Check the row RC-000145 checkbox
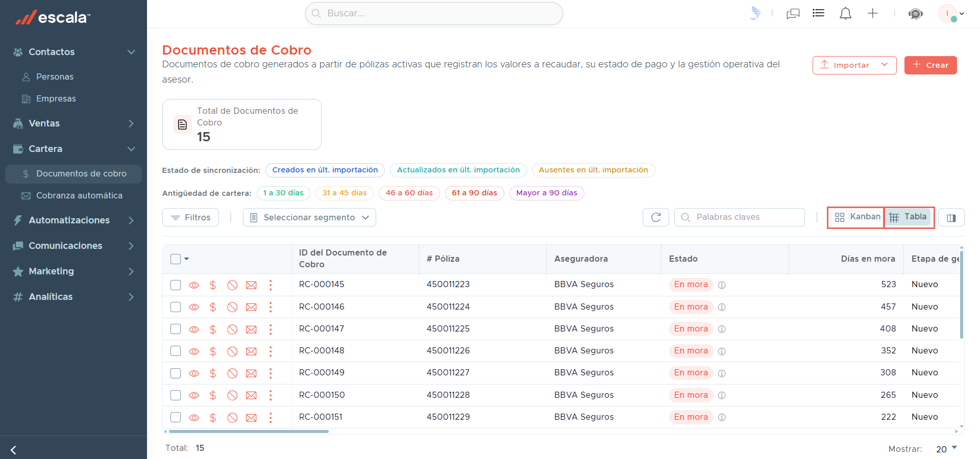Screen dimensions: 980x459 [176, 285]
